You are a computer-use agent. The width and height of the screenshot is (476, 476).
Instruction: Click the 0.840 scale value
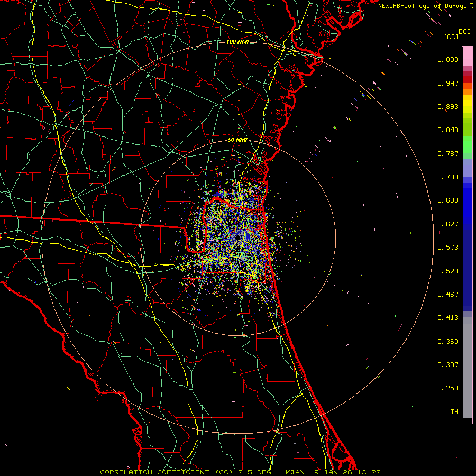[448, 130]
